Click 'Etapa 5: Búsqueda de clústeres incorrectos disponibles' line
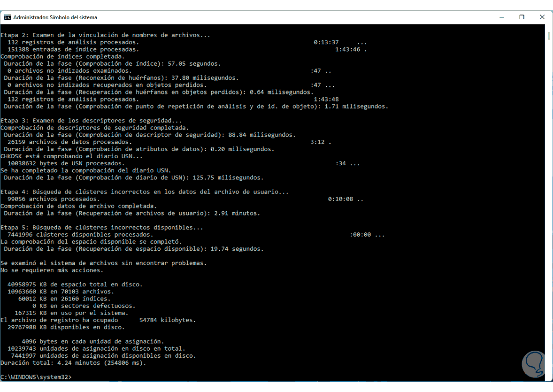 coord(102,228)
